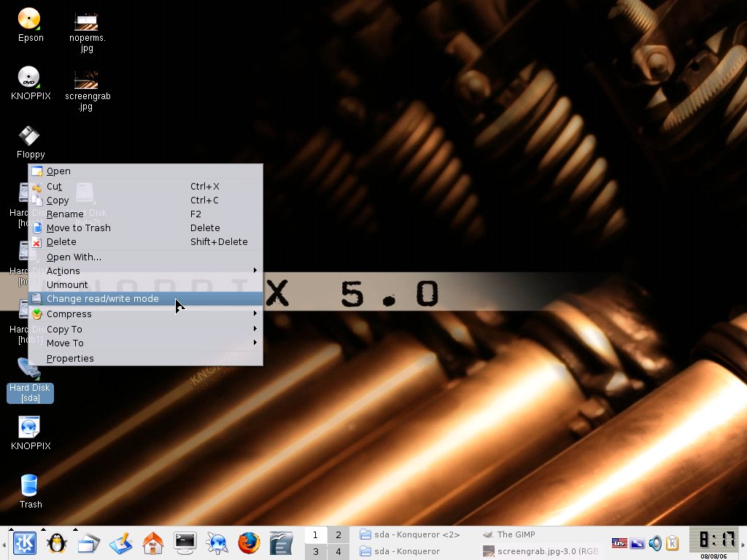
Task: Open the screengrab.jpg desktop thumbnail
Action: (x=87, y=87)
